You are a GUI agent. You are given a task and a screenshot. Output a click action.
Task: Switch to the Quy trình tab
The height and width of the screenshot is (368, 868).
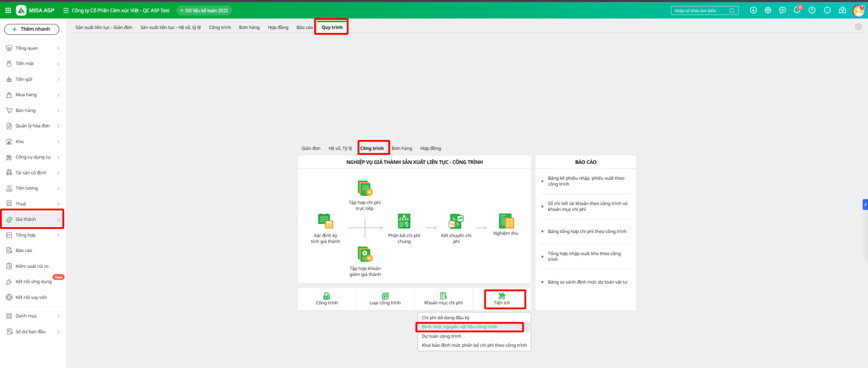click(331, 27)
